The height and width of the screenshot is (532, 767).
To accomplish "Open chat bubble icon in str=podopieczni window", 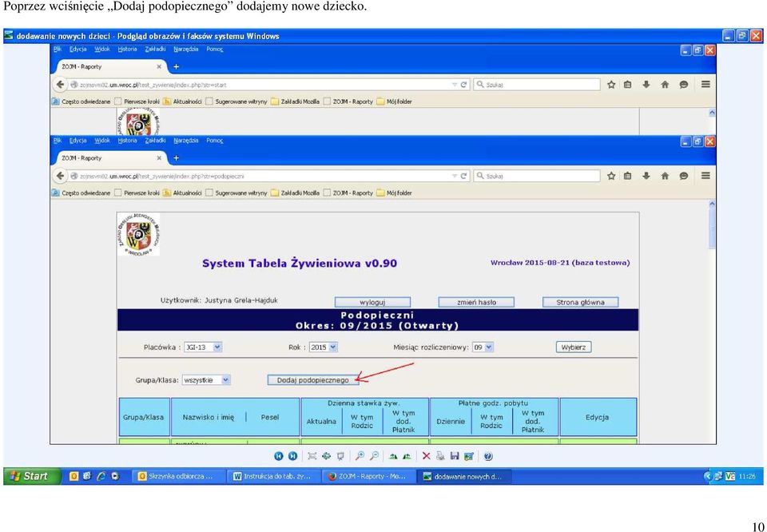I will pyautogui.click(x=683, y=176).
